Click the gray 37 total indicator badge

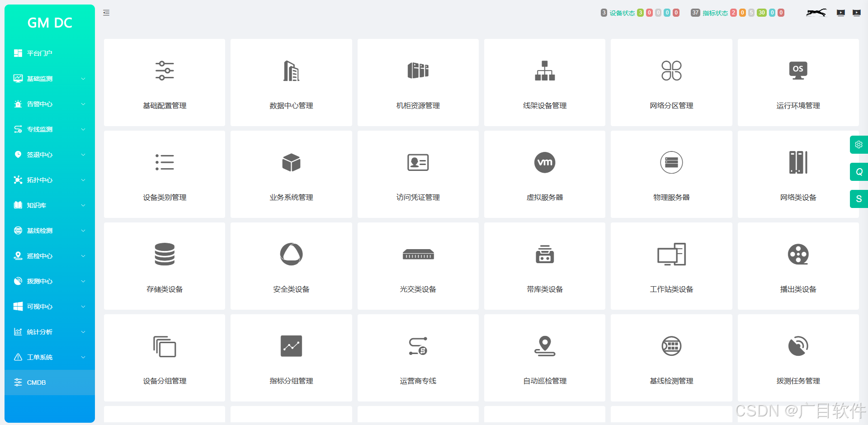coord(695,13)
